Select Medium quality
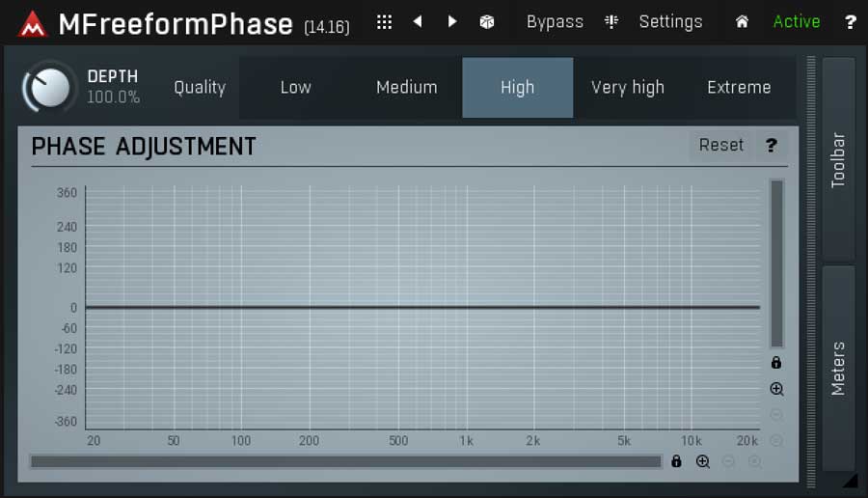This screenshot has height=498, width=868. pyautogui.click(x=406, y=88)
